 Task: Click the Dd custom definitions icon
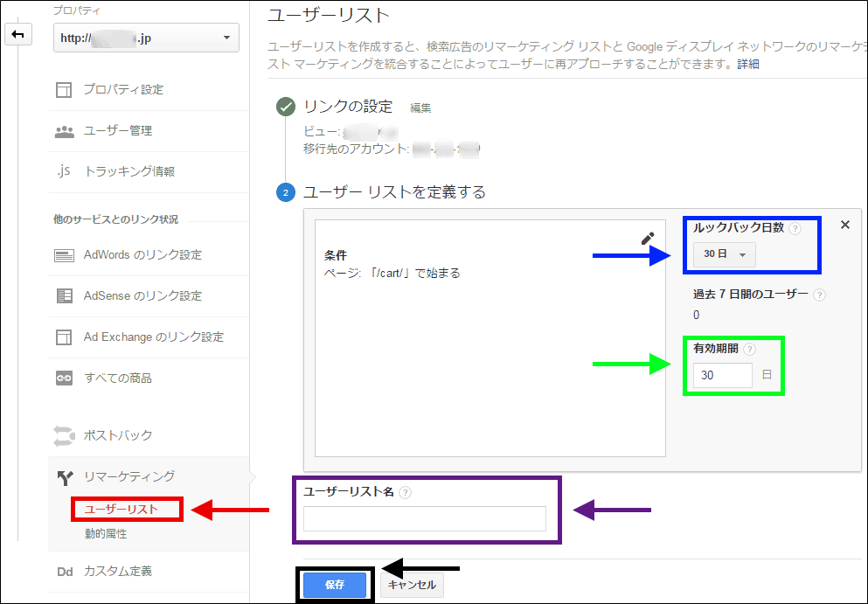tap(65, 572)
